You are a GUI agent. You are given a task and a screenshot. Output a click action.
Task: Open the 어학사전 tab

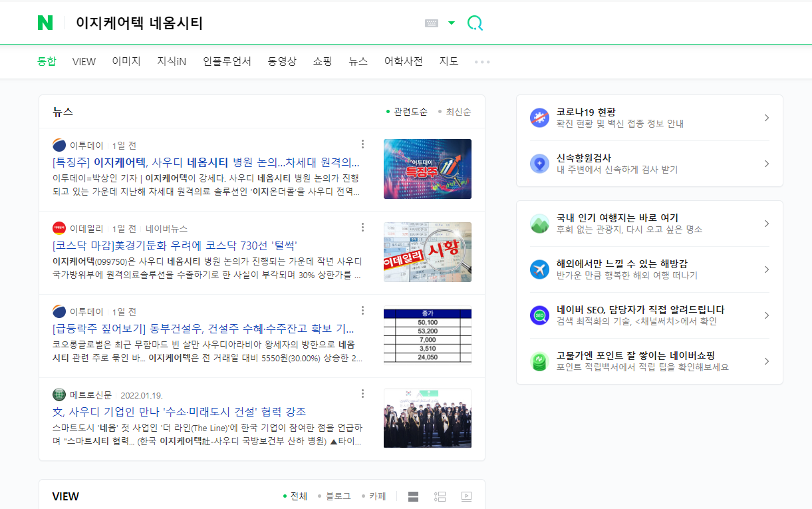403,61
